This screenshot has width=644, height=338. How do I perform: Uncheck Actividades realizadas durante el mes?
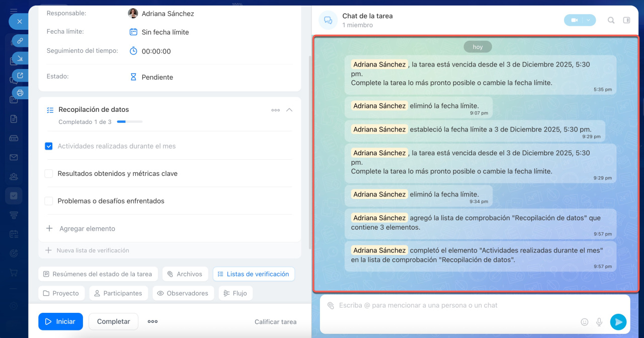(x=49, y=146)
